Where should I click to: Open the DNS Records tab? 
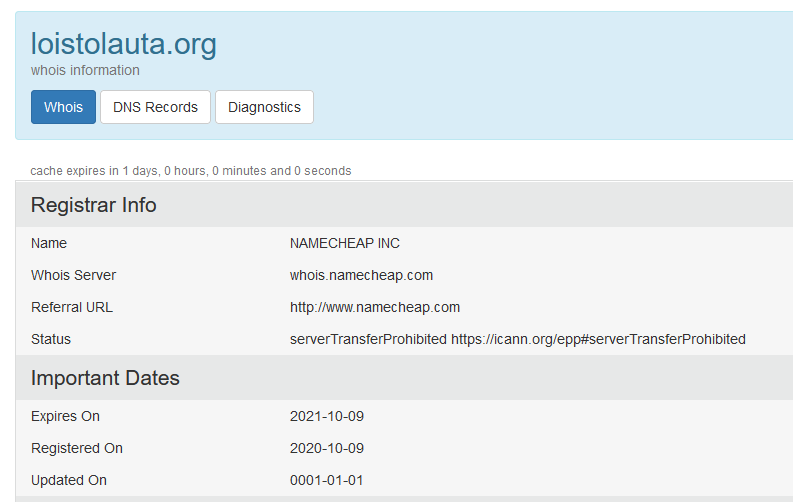tap(155, 107)
